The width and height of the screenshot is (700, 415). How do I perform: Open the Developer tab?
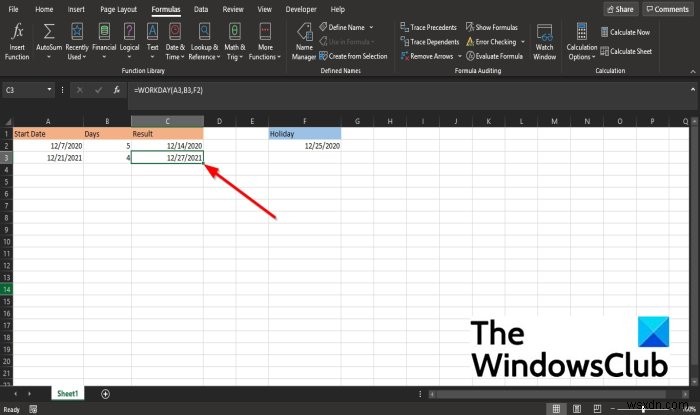[x=301, y=9]
